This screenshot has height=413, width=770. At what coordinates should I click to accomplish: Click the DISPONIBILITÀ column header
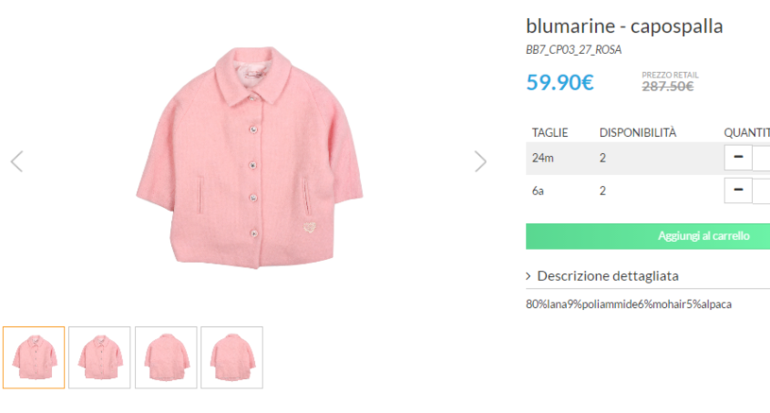(638, 132)
